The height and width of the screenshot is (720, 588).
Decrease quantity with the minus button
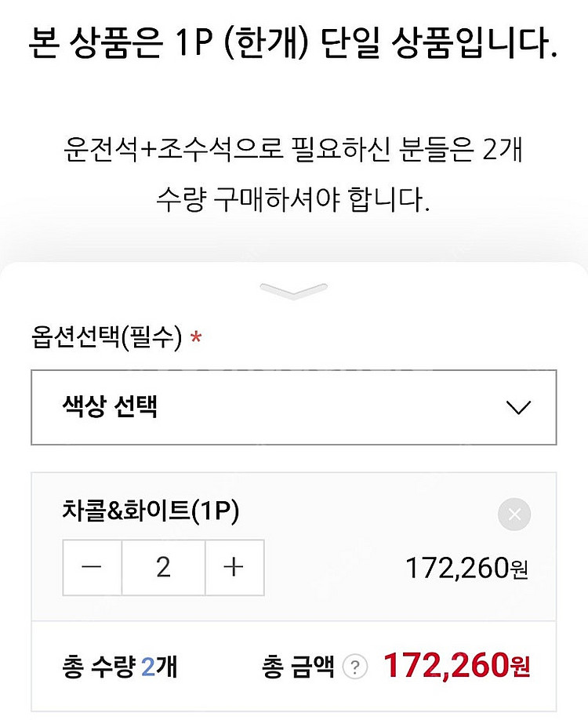pyautogui.click(x=93, y=567)
